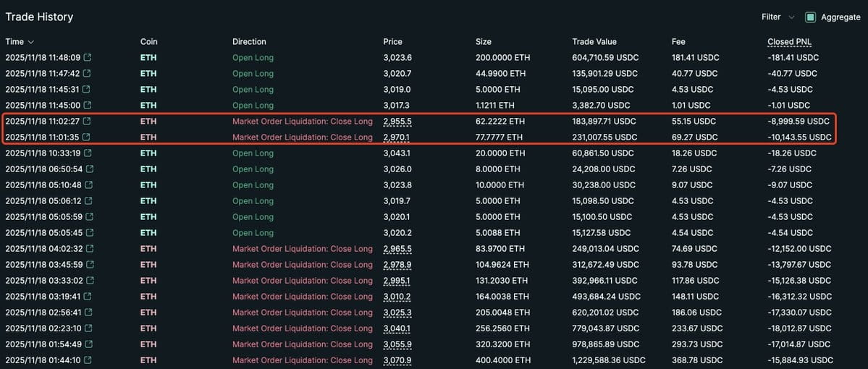This screenshot has height=369, width=868.
Task: Click the underlined price 2,955.5
Action: pyautogui.click(x=397, y=121)
